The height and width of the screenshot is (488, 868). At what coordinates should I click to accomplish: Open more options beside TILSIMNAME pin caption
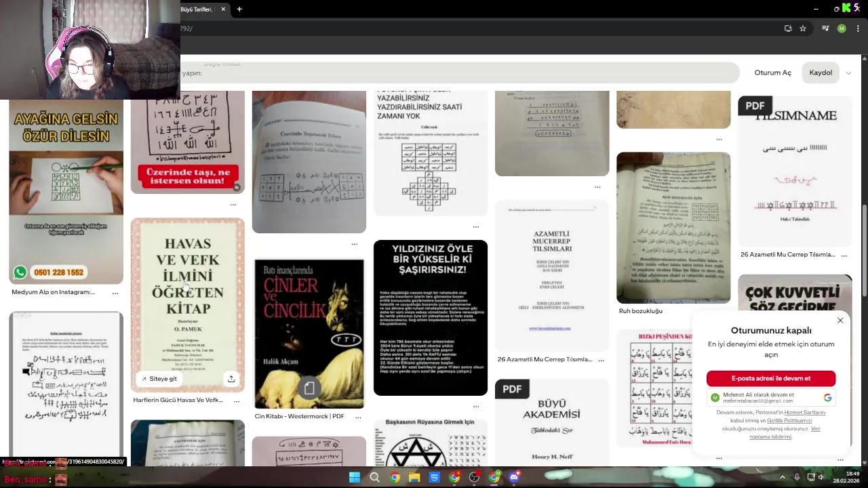pyautogui.click(x=844, y=255)
